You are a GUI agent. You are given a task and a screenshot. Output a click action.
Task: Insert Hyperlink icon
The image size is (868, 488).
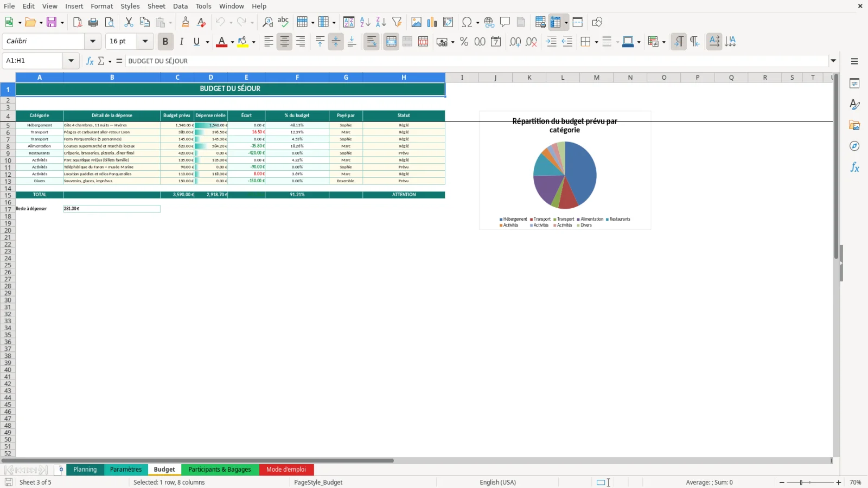pos(489,22)
